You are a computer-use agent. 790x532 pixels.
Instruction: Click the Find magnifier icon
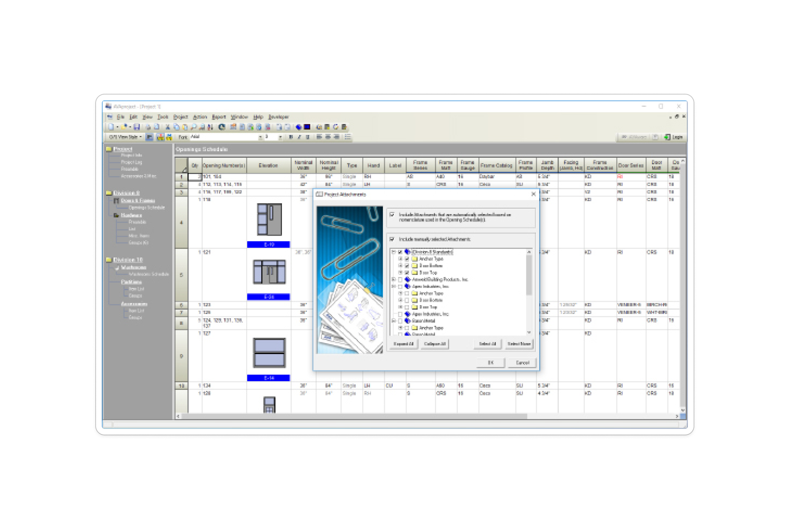193,127
